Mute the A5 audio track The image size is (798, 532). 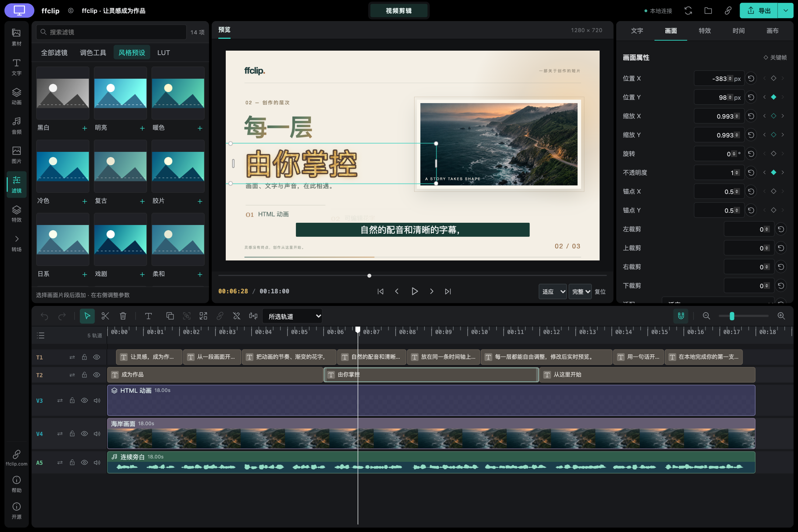click(97, 463)
